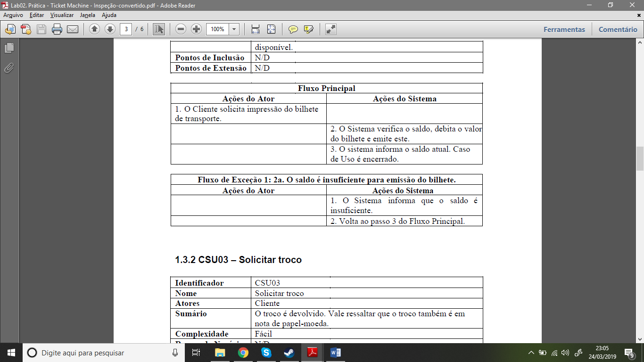Image resolution: width=644 pixels, height=362 pixels.
Task: Open File Explorer from the taskbar
Action: pyautogui.click(x=220, y=353)
